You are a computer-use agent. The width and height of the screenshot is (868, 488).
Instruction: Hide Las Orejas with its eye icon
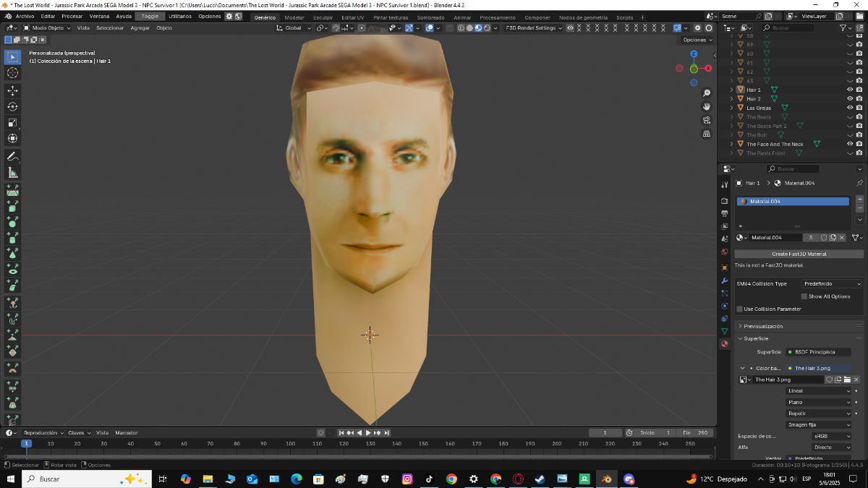[850, 108]
